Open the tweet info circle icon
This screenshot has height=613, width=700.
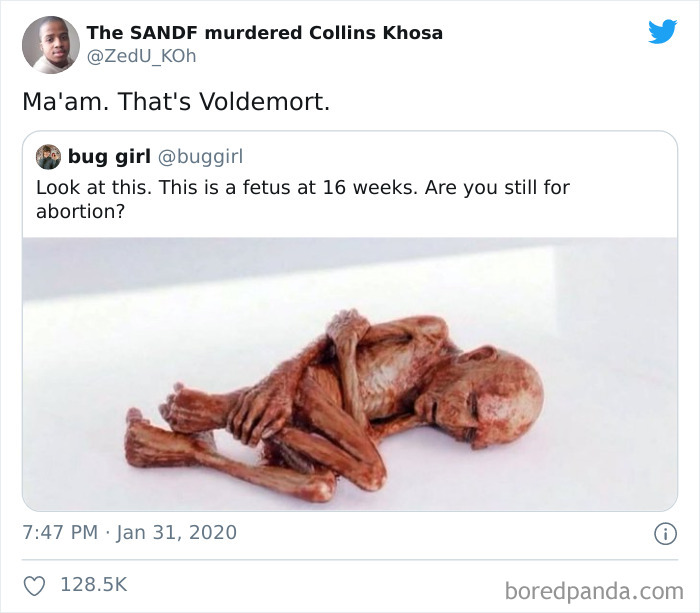tap(665, 534)
